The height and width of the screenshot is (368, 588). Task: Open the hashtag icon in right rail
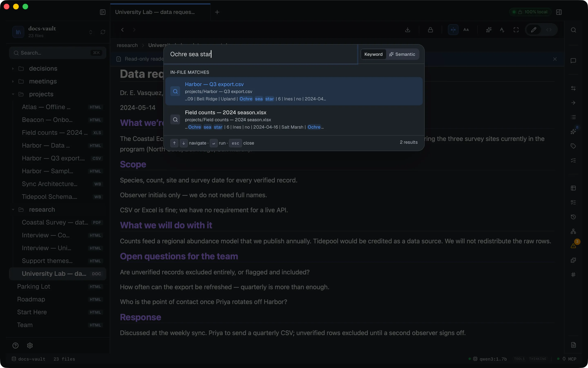point(573,275)
